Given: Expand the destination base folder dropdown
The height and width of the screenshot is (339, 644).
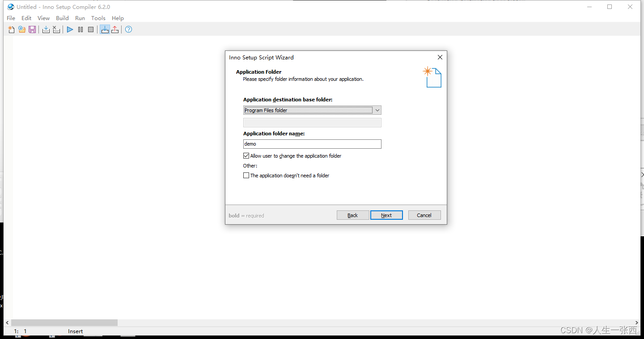Looking at the screenshot, I should click(377, 110).
